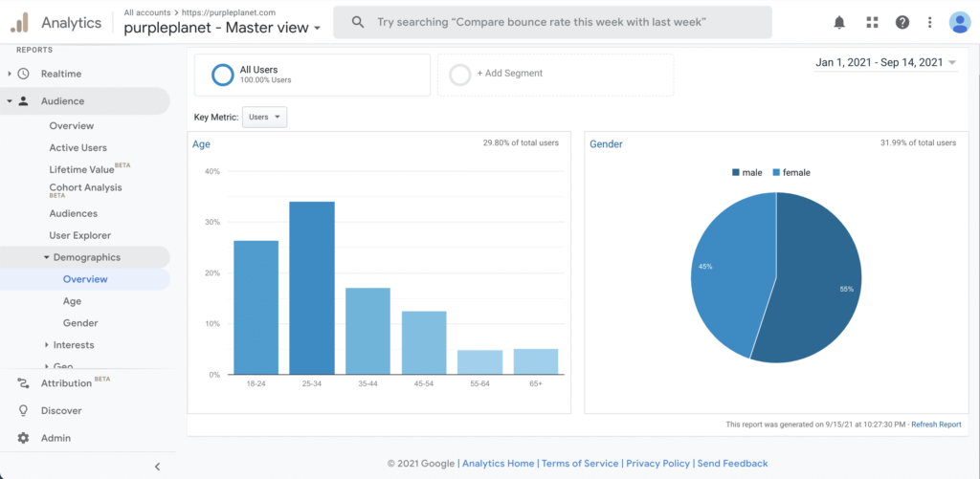Open the purpleplanet Master view selector
Viewport: 980px width, 479px height.
point(222,28)
